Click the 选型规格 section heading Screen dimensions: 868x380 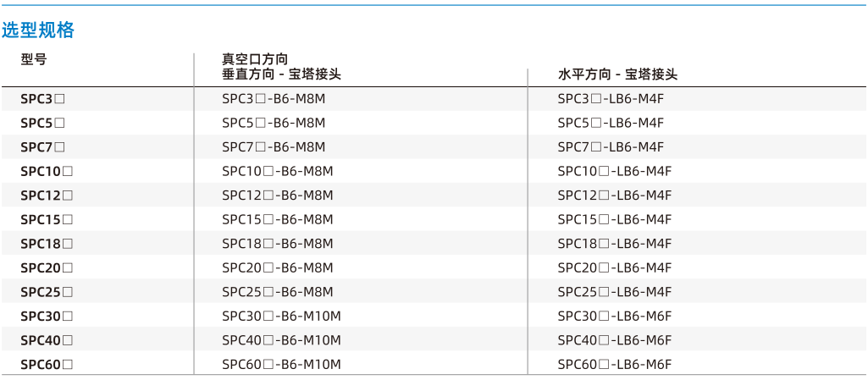(38, 30)
